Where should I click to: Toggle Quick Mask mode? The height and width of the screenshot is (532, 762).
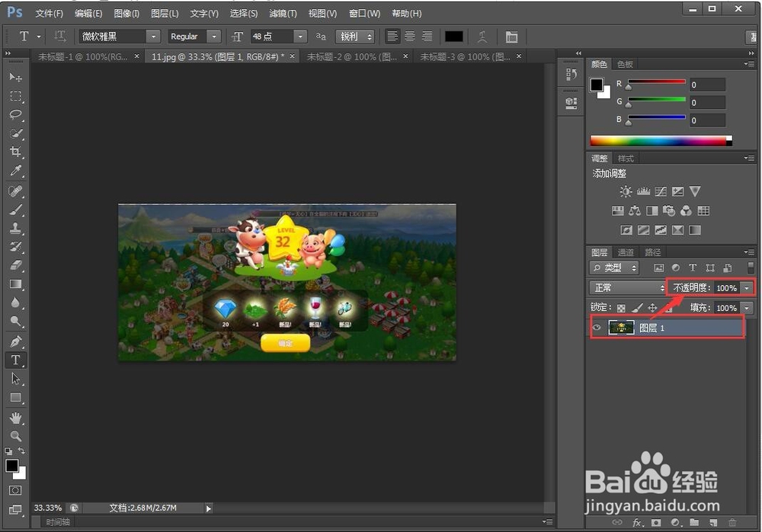(15, 490)
